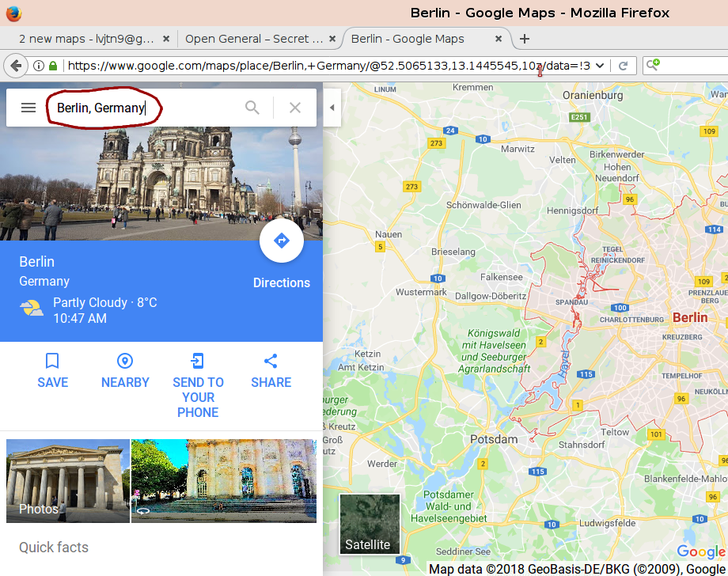This screenshot has height=576, width=728.
Task: Show site information via the info icon
Action: pos(39,66)
